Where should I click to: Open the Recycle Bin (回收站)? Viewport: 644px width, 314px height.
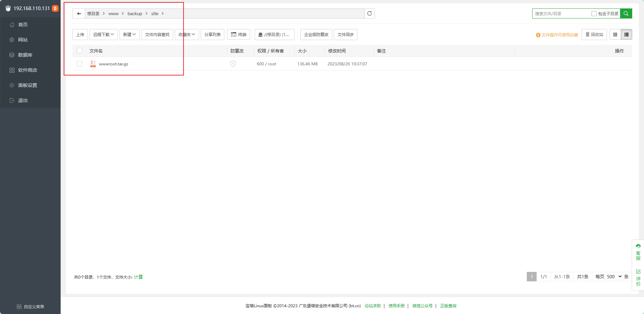click(x=594, y=35)
